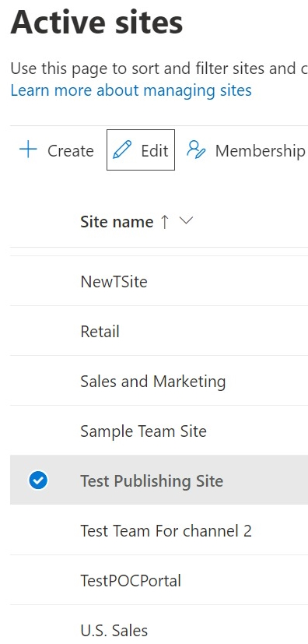Image resolution: width=308 pixels, height=644 pixels.
Task: Open the Site name column dropdown chevron
Action: coord(186,221)
